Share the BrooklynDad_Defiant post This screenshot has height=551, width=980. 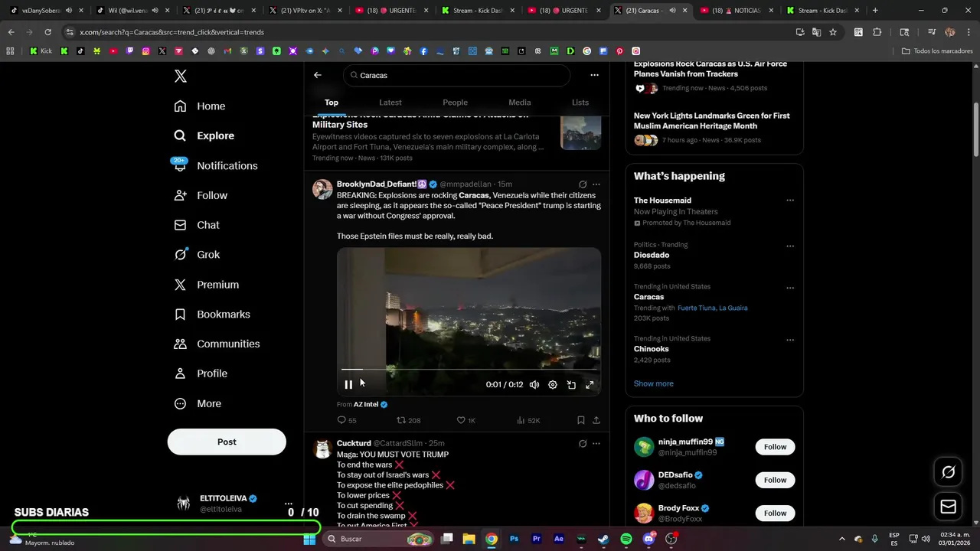[596, 420]
